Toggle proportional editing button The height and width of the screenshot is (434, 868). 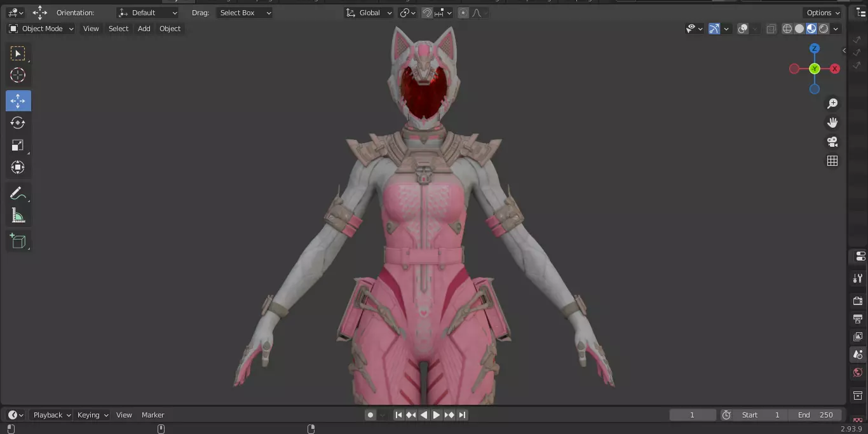click(463, 13)
